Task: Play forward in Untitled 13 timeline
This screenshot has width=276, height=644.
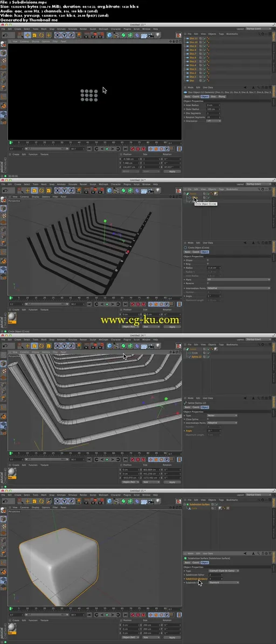Action: coord(107,148)
